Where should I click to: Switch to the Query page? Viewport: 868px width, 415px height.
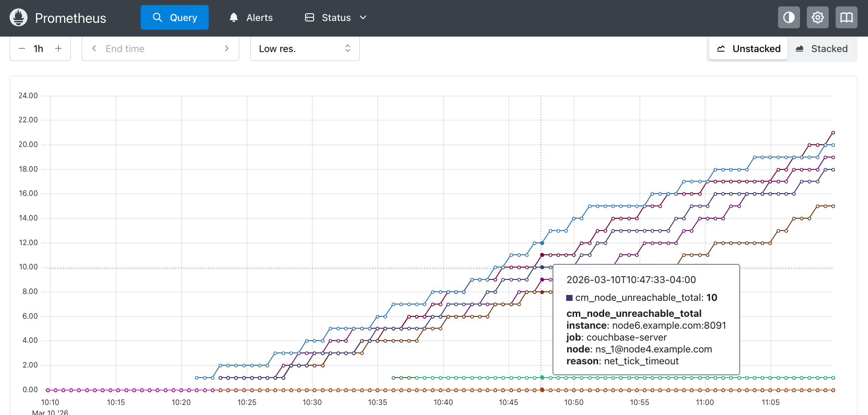point(183,17)
